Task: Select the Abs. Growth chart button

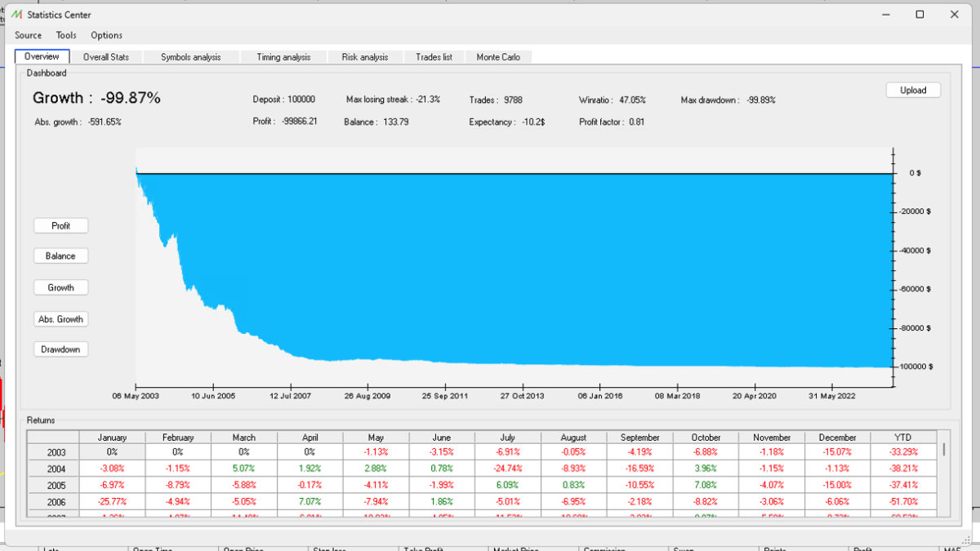Action: (60, 319)
